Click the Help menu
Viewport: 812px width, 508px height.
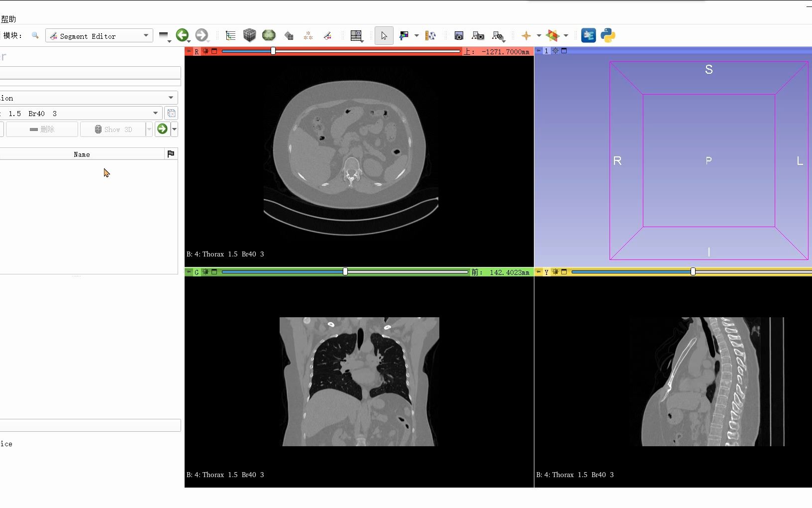pos(8,19)
